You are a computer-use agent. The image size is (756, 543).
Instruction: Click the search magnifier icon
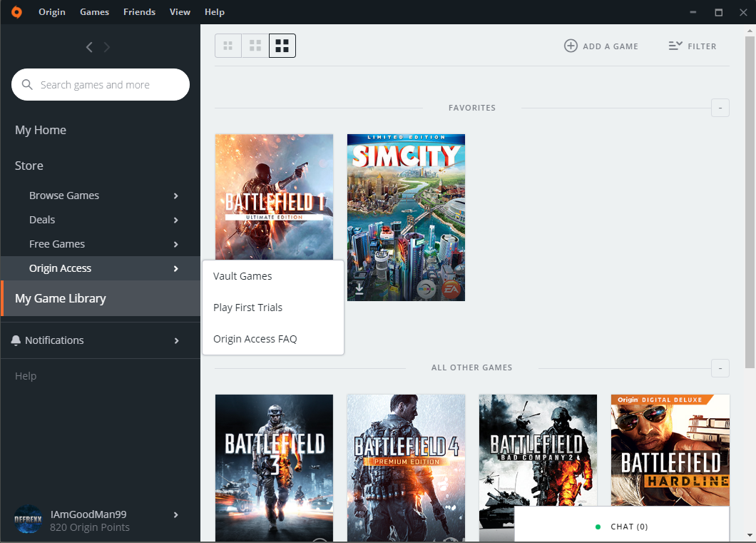pos(27,84)
